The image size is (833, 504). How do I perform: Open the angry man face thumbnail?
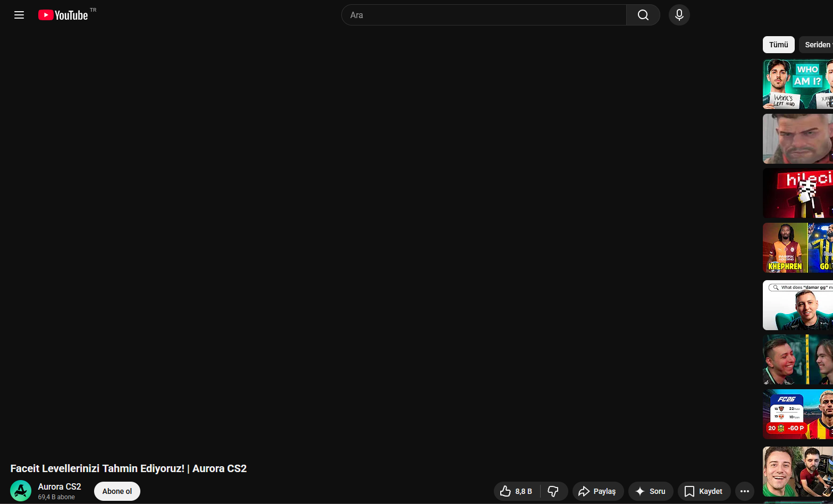(x=798, y=139)
